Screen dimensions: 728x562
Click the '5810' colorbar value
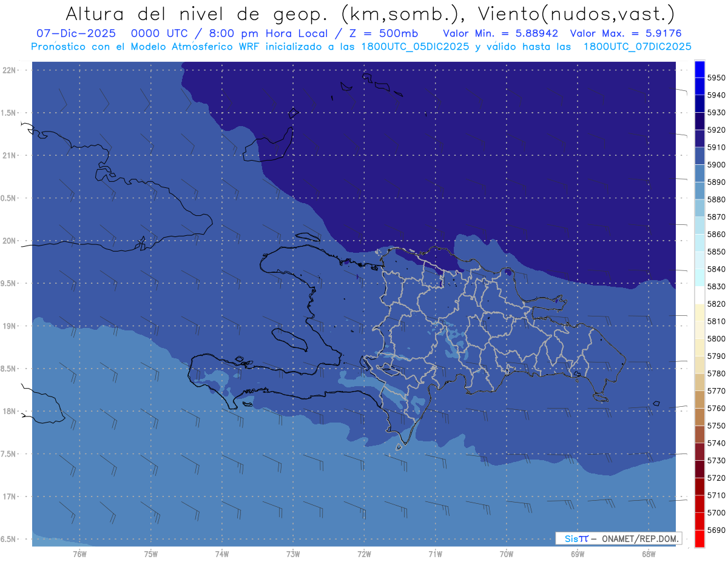pyautogui.click(x=716, y=321)
